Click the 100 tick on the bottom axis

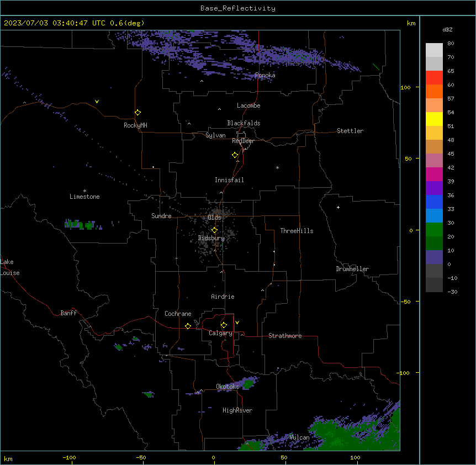355,457
